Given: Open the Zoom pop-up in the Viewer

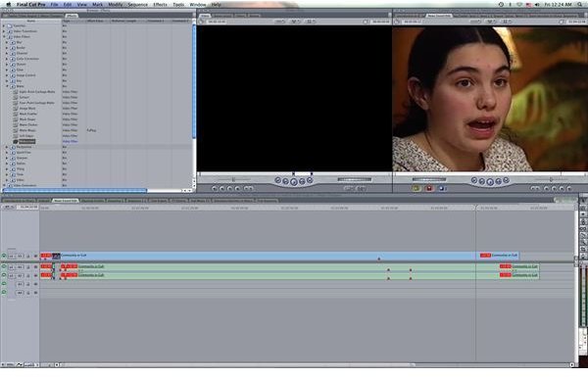Looking at the screenshot, I should 279,22.
